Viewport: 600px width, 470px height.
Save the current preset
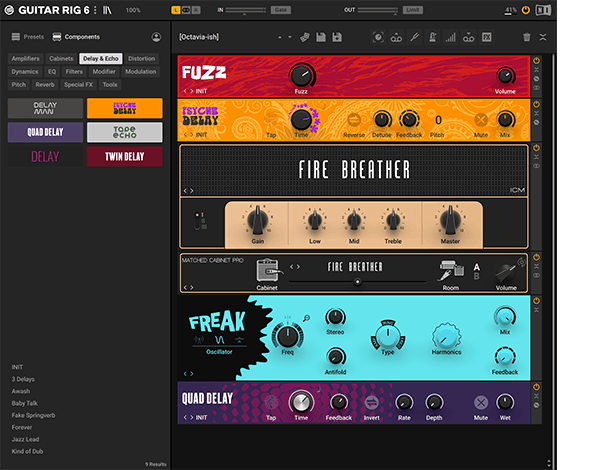point(321,37)
